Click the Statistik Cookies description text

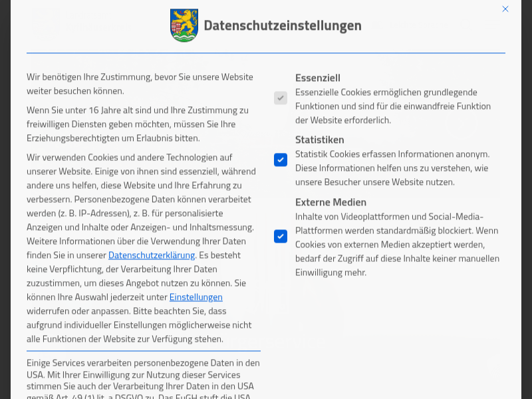[392, 168]
